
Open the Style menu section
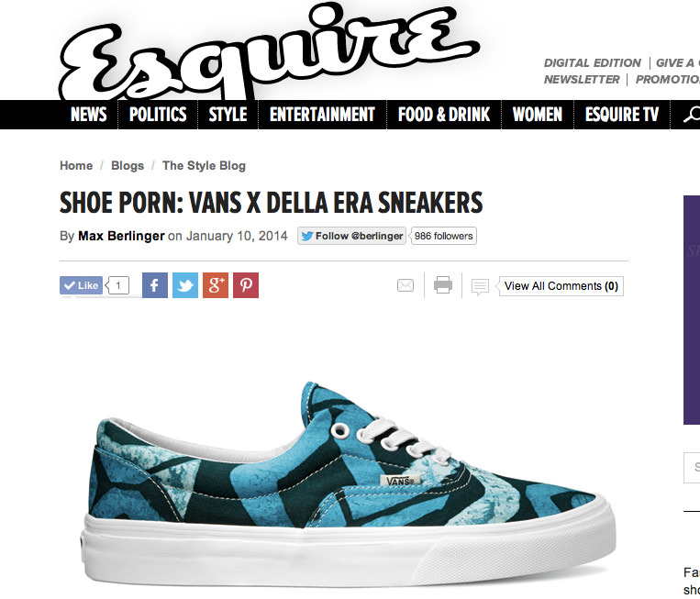(228, 115)
